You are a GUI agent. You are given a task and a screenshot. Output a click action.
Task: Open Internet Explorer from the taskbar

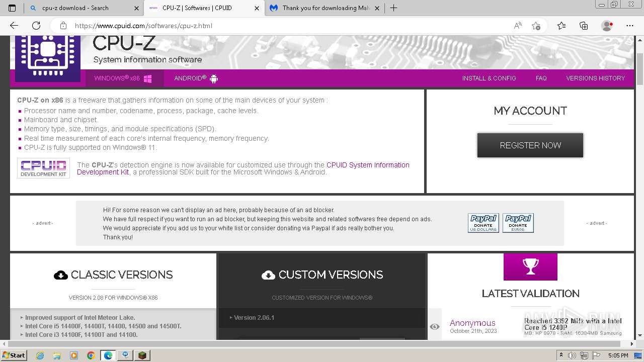coord(40,355)
